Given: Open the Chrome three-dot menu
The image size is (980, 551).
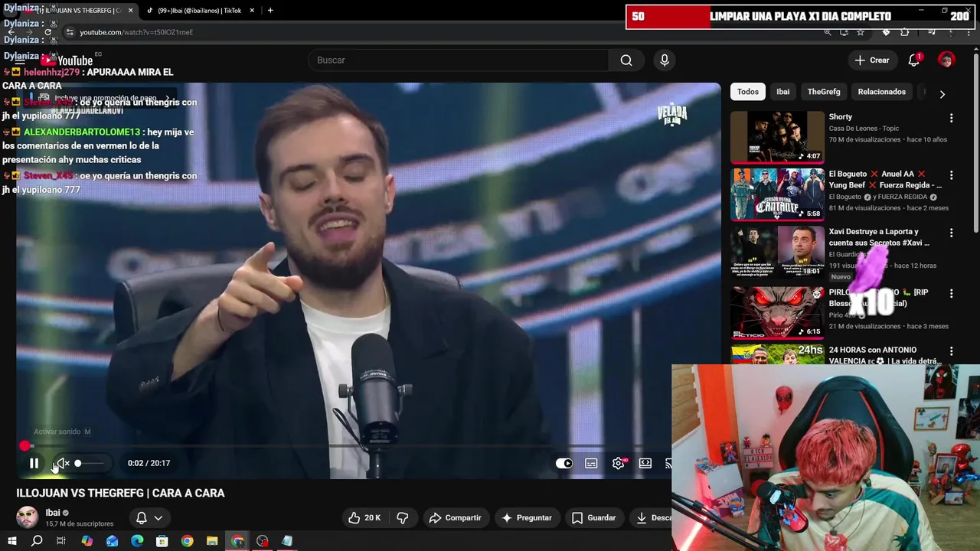Looking at the screenshot, I should (x=970, y=32).
